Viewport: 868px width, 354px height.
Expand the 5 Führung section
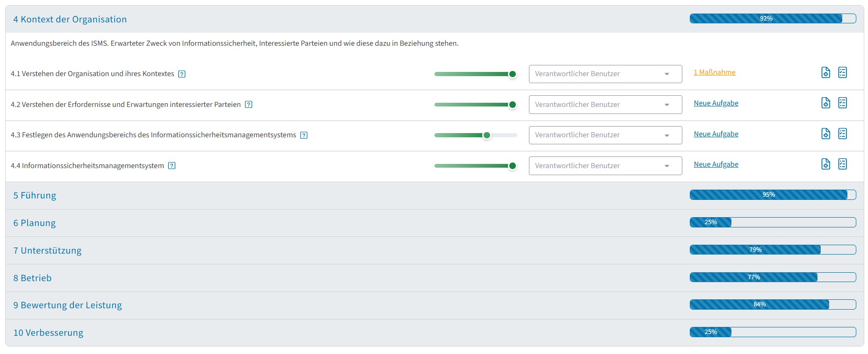pos(35,195)
